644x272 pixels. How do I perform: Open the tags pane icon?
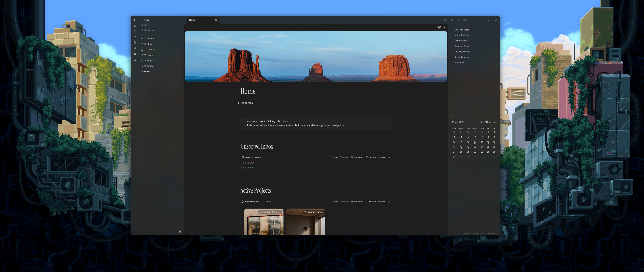coord(452,20)
